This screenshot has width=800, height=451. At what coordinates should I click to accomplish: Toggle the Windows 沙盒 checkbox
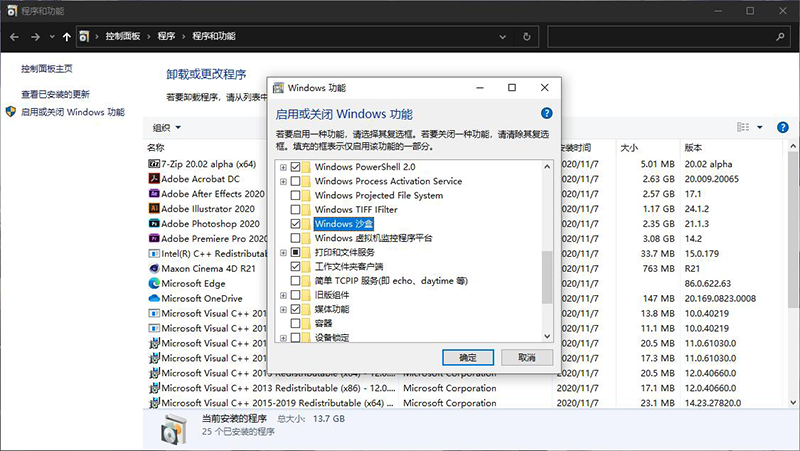[295, 223]
